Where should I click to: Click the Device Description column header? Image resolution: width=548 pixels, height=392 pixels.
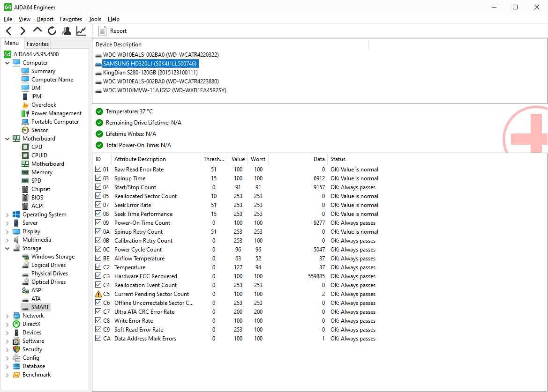230,44
